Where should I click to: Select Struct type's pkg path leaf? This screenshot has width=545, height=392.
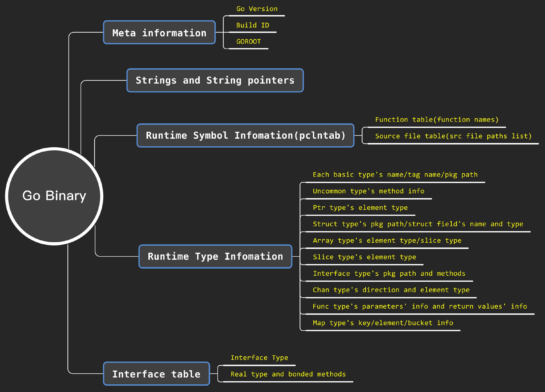click(x=418, y=224)
